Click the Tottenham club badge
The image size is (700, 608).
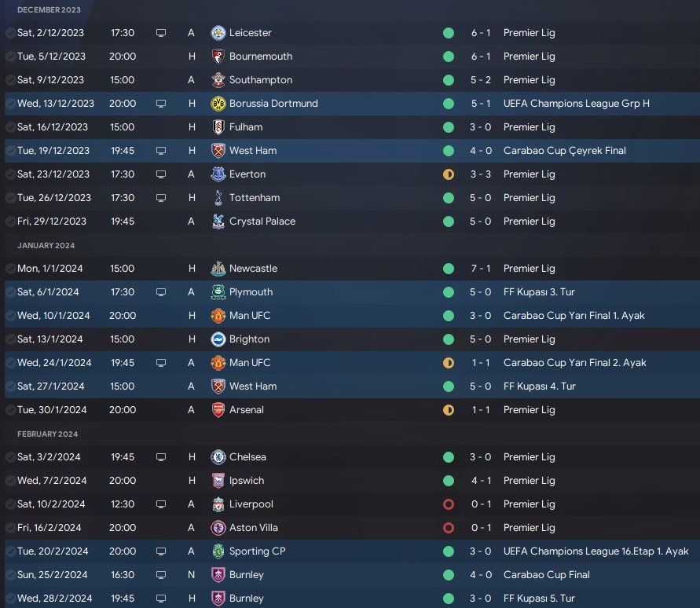(x=218, y=198)
